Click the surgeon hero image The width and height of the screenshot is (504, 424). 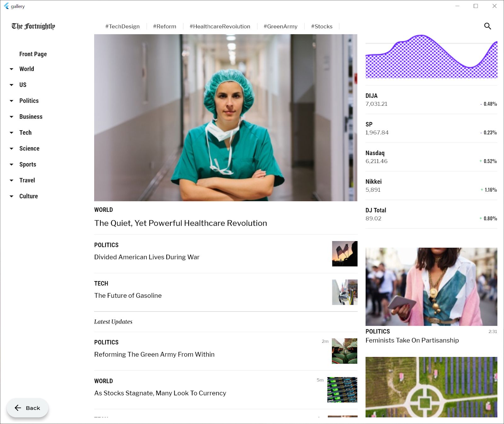[226, 117]
